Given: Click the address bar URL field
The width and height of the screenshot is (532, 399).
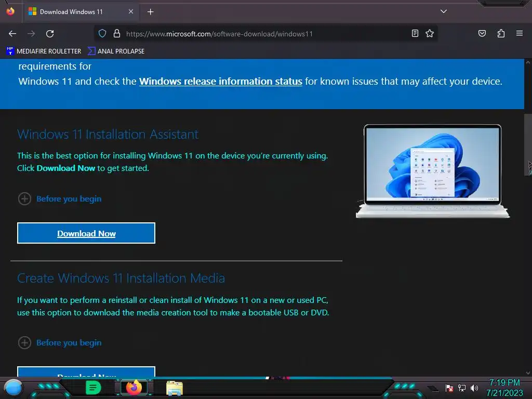Looking at the screenshot, I should point(267,34).
